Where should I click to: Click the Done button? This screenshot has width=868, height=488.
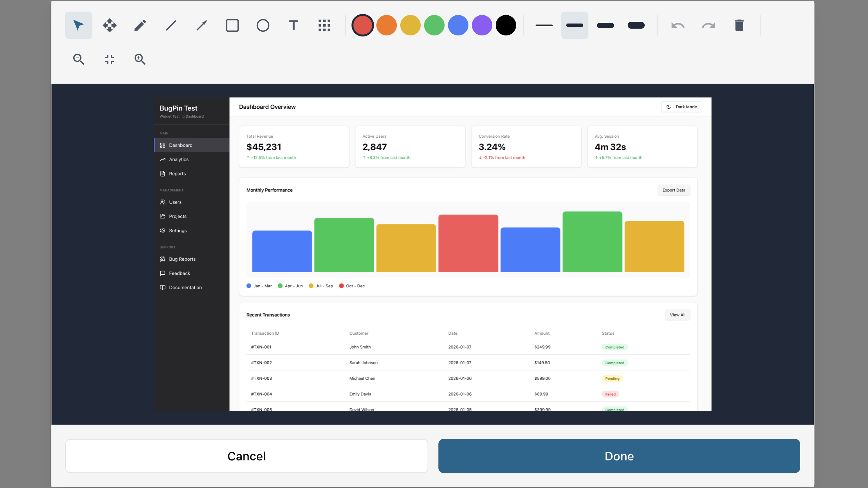pyautogui.click(x=619, y=456)
